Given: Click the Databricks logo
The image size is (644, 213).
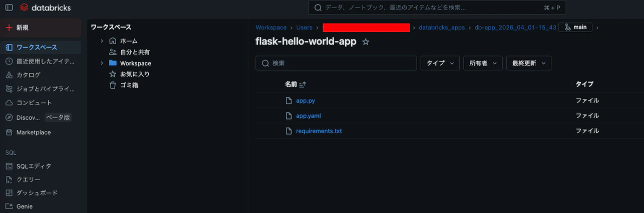Looking at the screenshot, I should 46,7.
